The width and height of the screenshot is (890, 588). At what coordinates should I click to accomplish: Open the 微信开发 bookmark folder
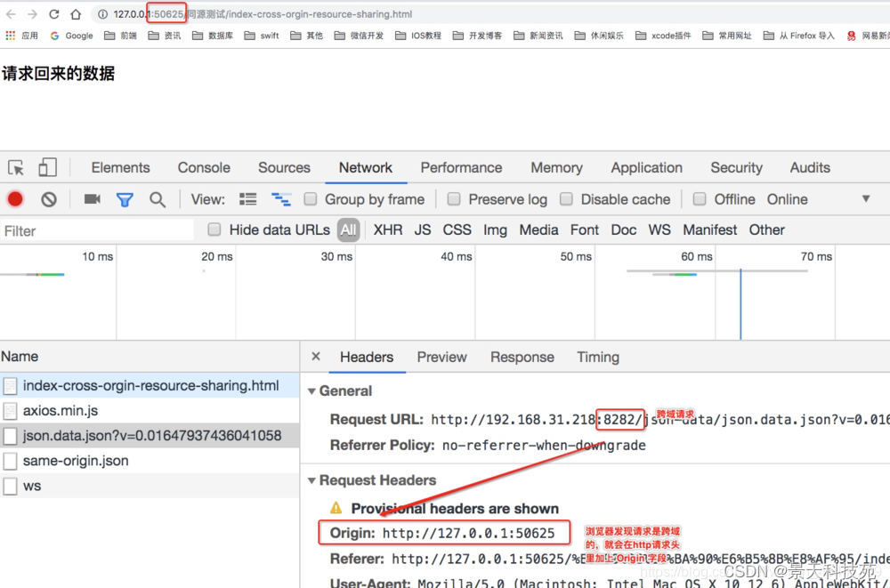pyautogui.click(x=359, y=36)
